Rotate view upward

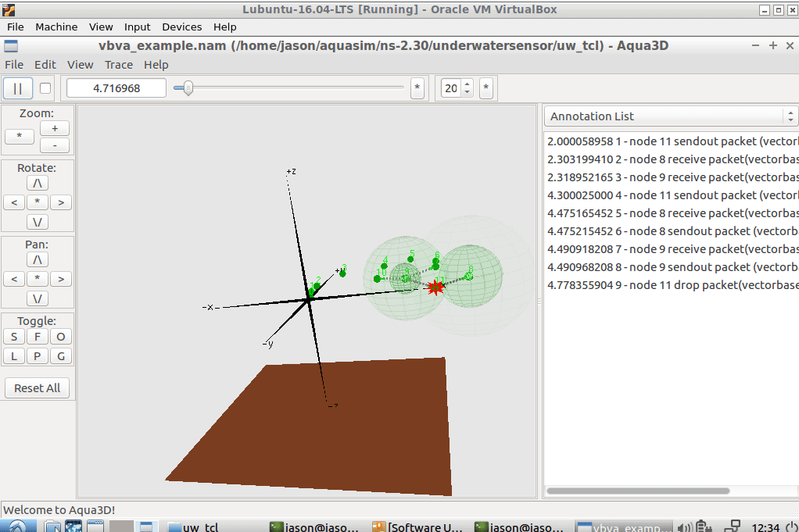click(x=38, y=184)
